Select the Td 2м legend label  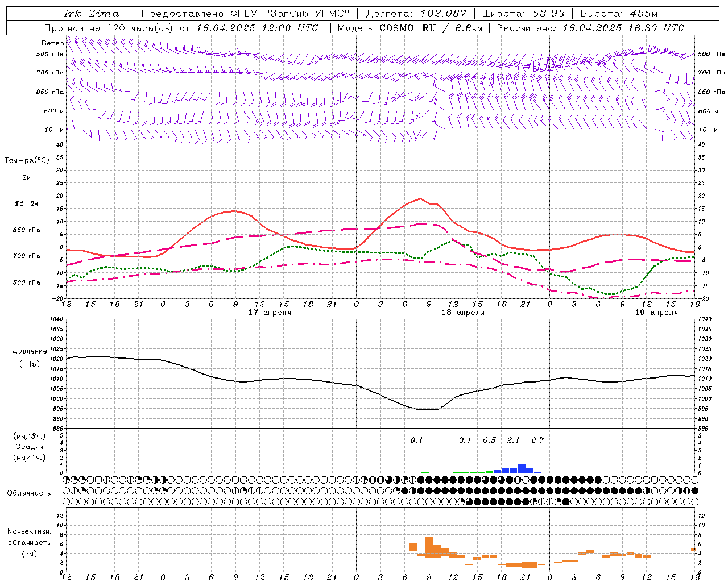click(27, 203)
